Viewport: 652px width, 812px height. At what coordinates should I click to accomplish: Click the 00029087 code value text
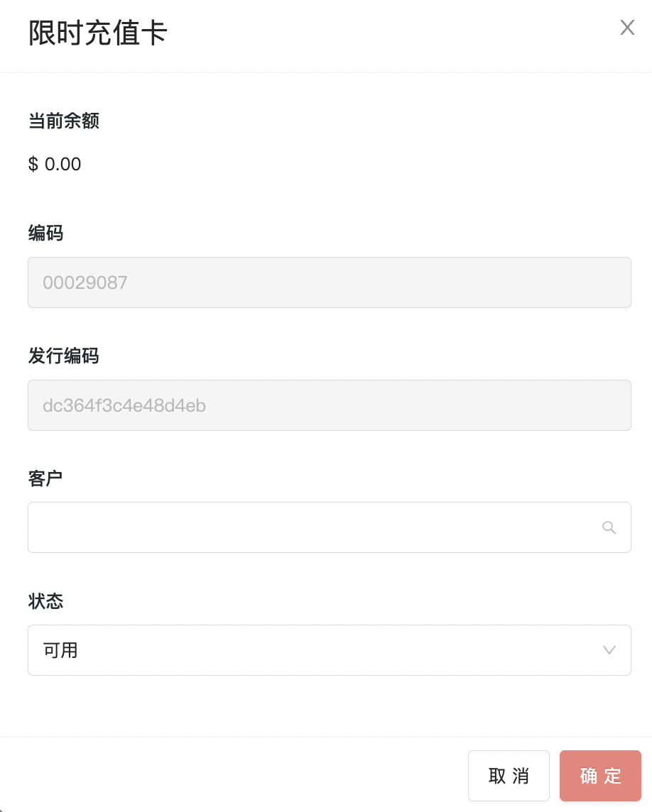(85, 282)
